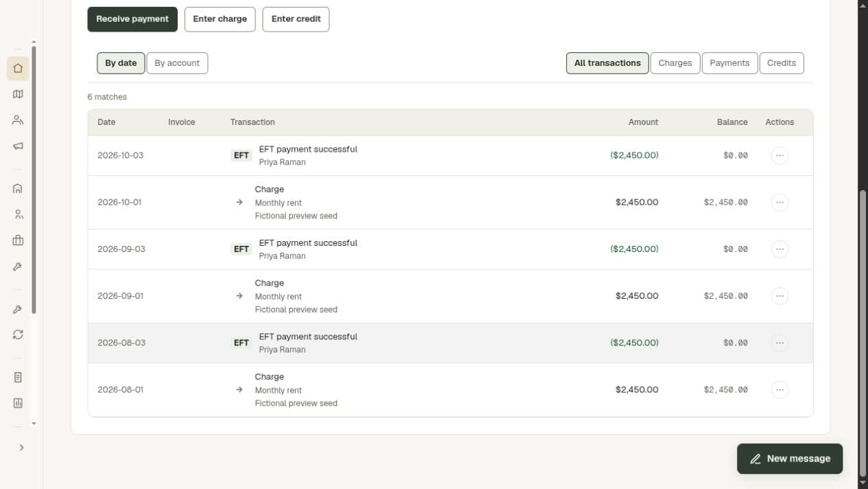Image resolution: width=868 pixels, height=489 pixels.
Task: Open the upper wrench icon in sidebar
Action: 18,266
